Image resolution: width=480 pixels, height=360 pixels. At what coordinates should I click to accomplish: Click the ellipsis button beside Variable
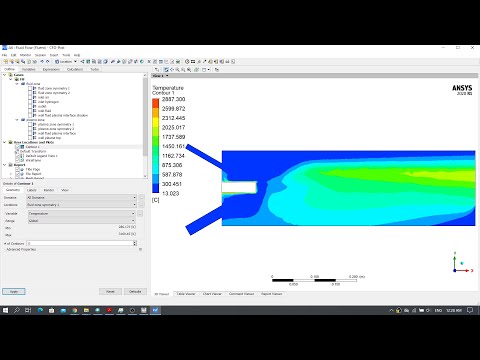click(140, 213)
